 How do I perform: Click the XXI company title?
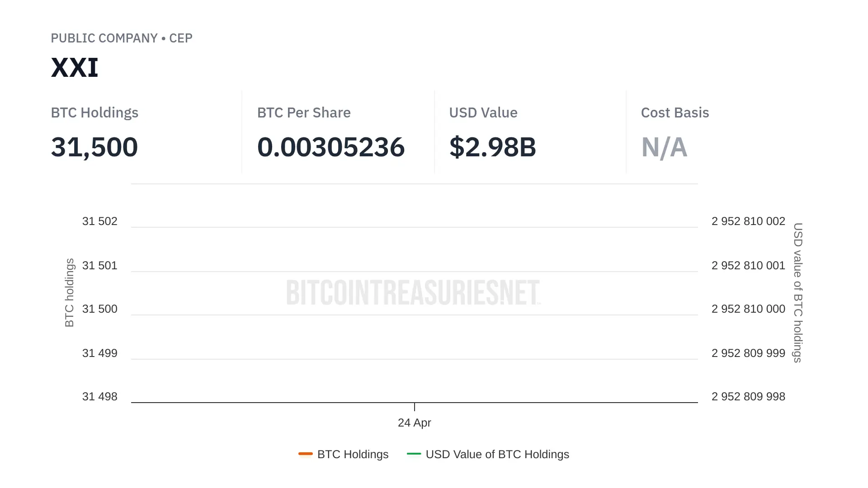pos(75,68)
